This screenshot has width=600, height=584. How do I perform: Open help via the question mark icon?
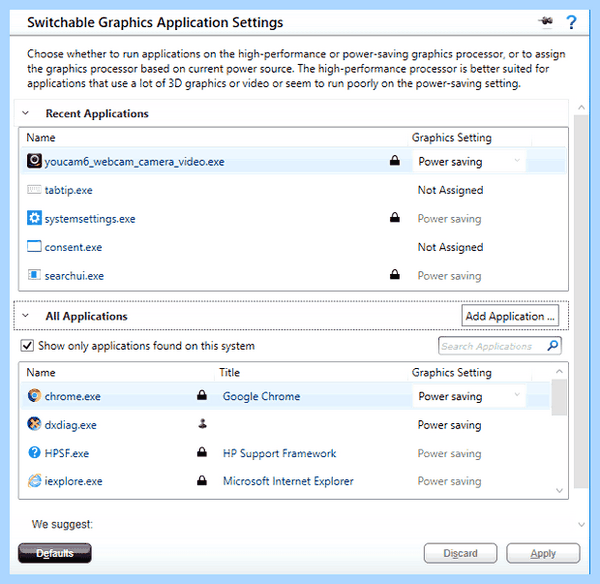(x=571, y=22)
